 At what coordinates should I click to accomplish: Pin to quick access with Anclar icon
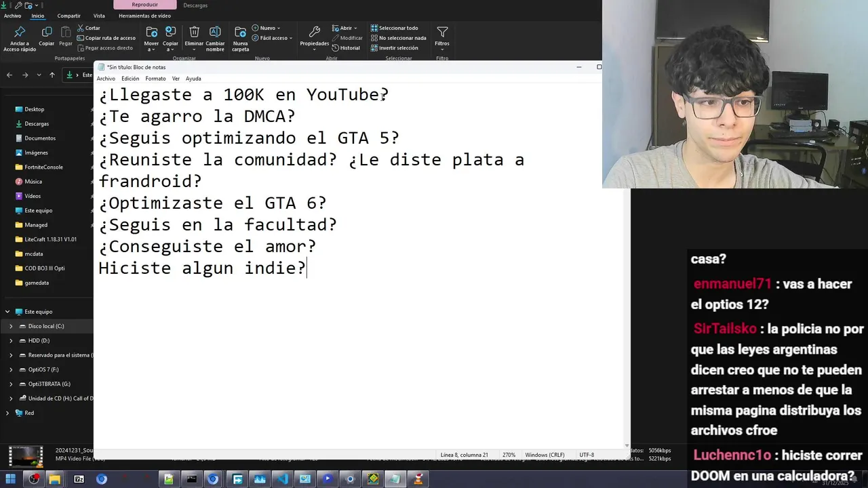coord(20,39)
